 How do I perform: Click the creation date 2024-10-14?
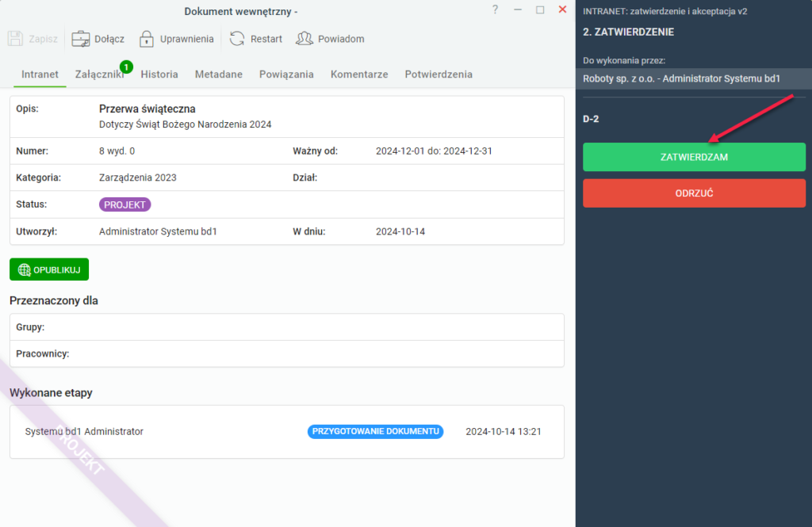(400, 231)
